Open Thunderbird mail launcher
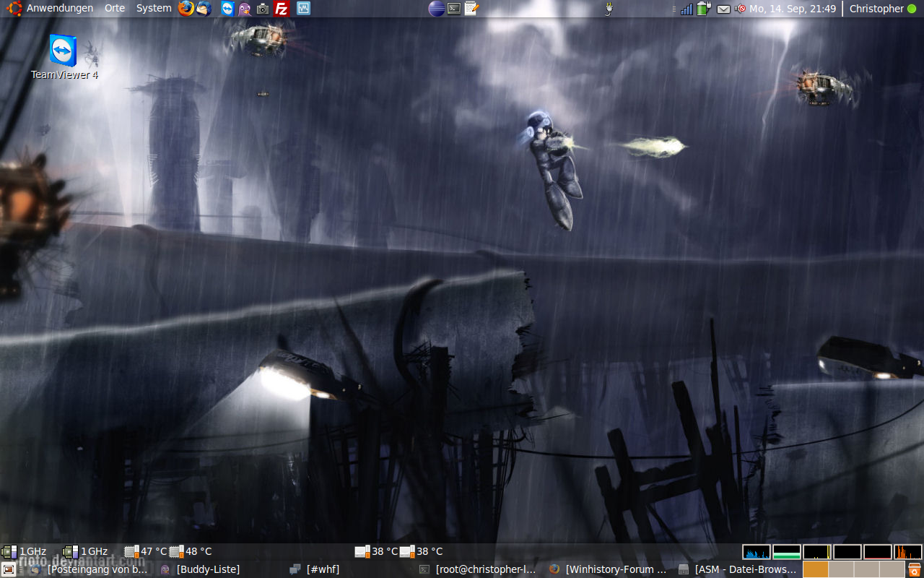 point(204,9)
